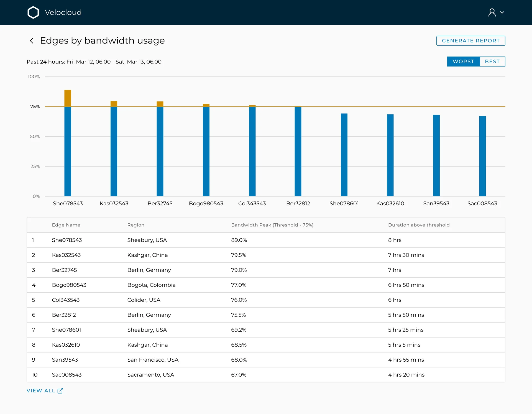Open the user profile icon
The height and width of the screenshot is (414, 532).
click(492, 12)
